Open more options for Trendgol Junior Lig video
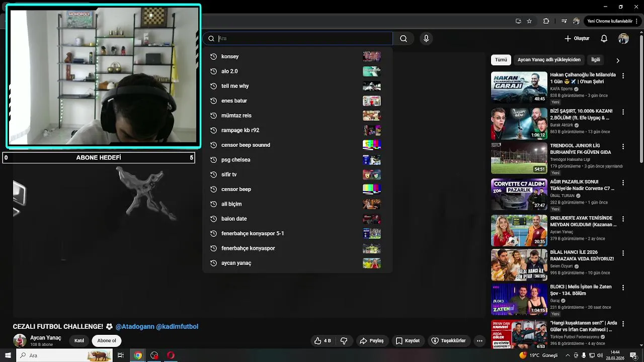 click(623, 147)
